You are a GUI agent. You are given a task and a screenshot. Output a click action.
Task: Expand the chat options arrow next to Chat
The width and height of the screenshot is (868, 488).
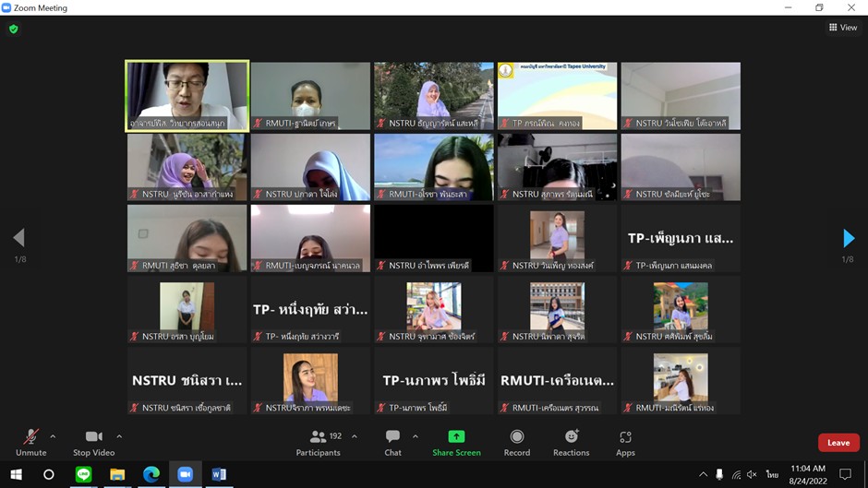416,436
